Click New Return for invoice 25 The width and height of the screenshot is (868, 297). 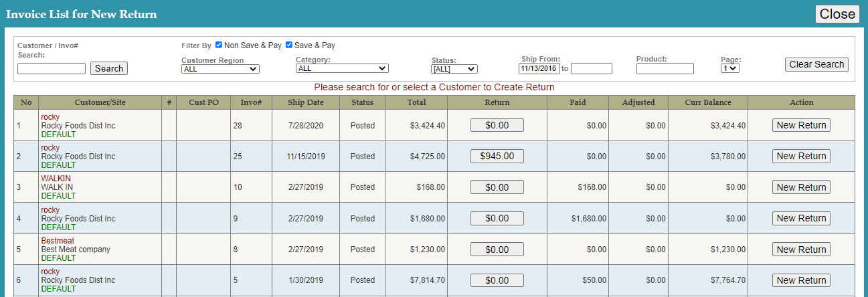[801, 156]
